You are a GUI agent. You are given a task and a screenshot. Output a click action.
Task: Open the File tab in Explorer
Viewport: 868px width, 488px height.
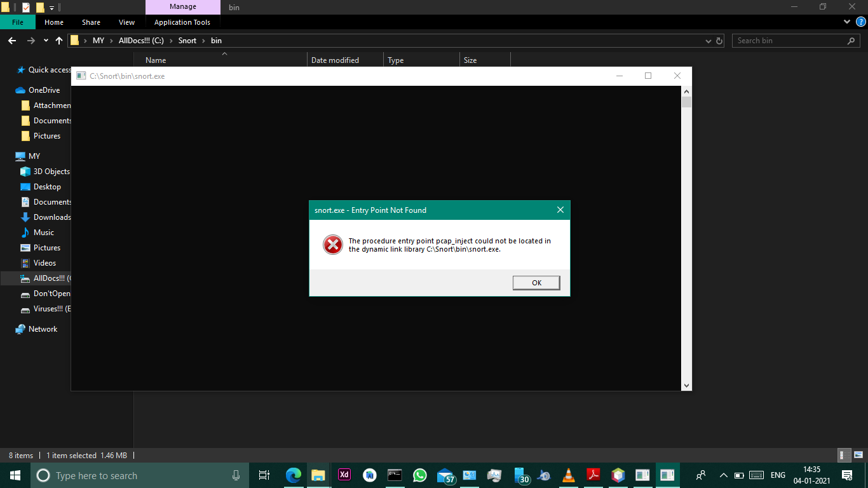(x=18, y=22)
